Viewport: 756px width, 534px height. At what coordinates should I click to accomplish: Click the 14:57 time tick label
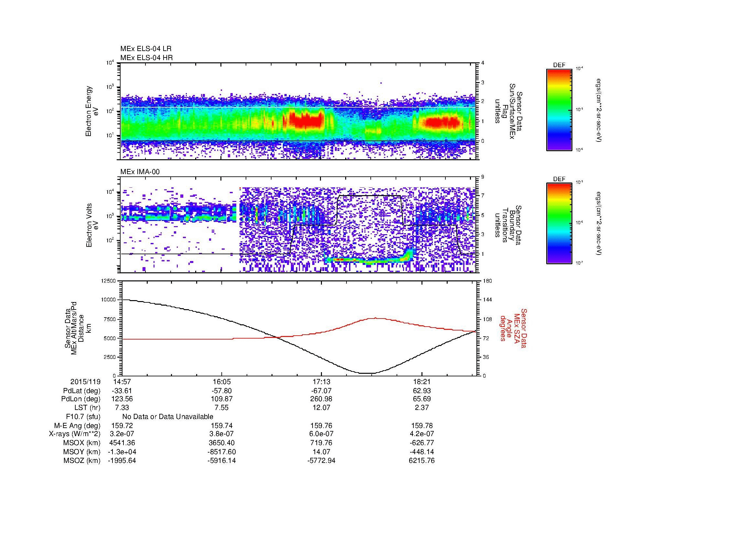[122, 382]
